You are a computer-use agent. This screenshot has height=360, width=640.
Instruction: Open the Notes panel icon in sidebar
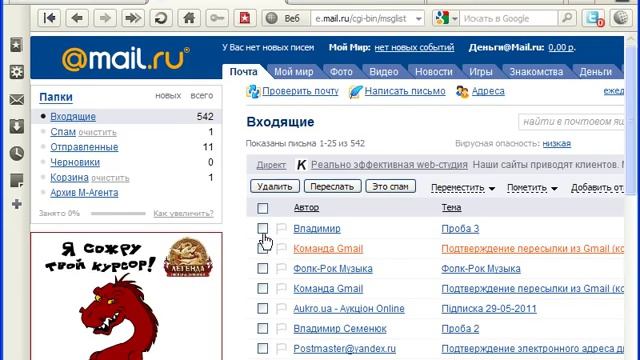(16, 180)
